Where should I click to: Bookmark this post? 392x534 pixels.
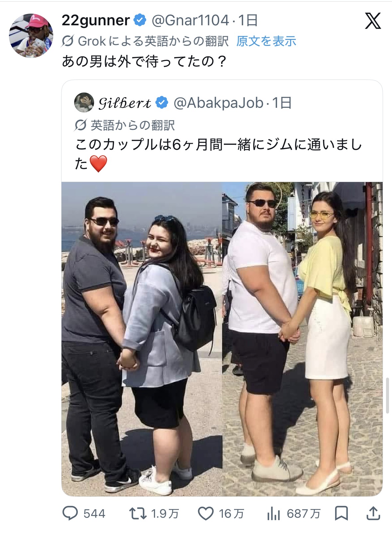[341, 513]
